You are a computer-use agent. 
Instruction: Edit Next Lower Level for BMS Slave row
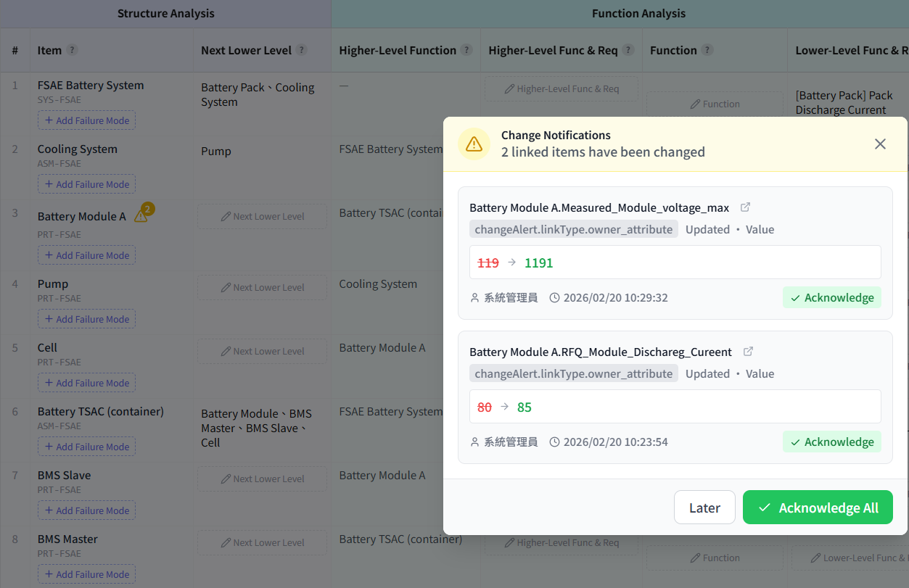[x=262, y=479]
